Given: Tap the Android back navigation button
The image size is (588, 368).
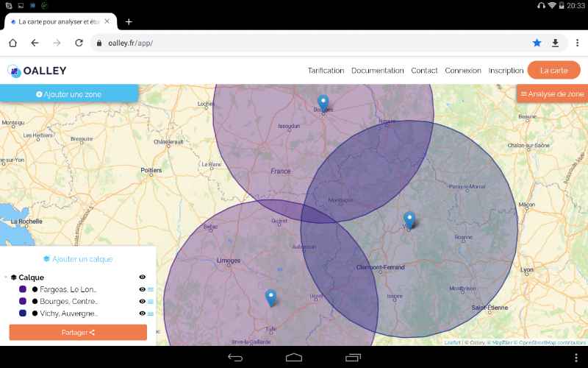Looking at the screenshot, I should (235, 358).
